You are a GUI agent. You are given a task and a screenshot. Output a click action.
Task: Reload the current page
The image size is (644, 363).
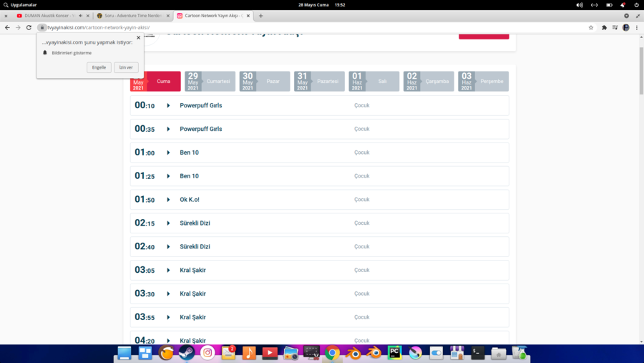pyautogui.click(x=29, y=27)
